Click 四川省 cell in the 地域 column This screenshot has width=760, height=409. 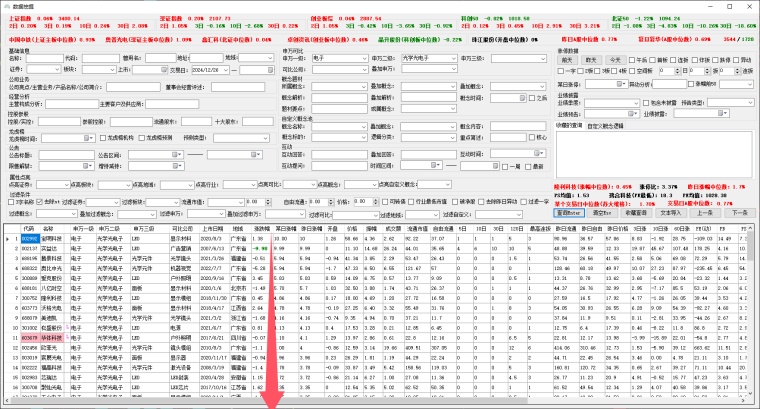tap(238, 338)
